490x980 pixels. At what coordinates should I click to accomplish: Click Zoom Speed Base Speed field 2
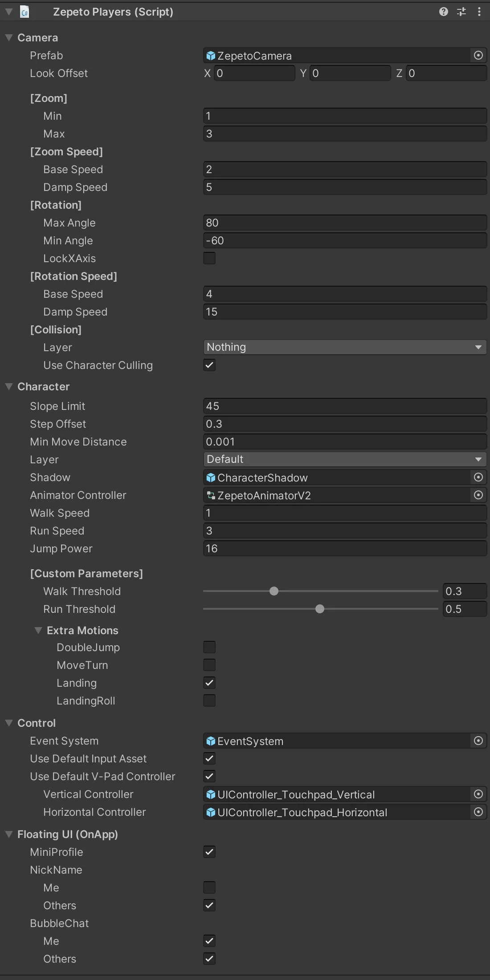345,169
